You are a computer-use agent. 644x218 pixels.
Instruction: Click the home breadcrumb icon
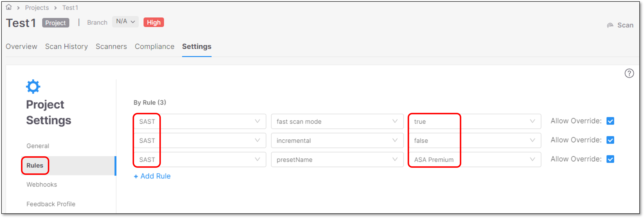[x=9, y=7]
